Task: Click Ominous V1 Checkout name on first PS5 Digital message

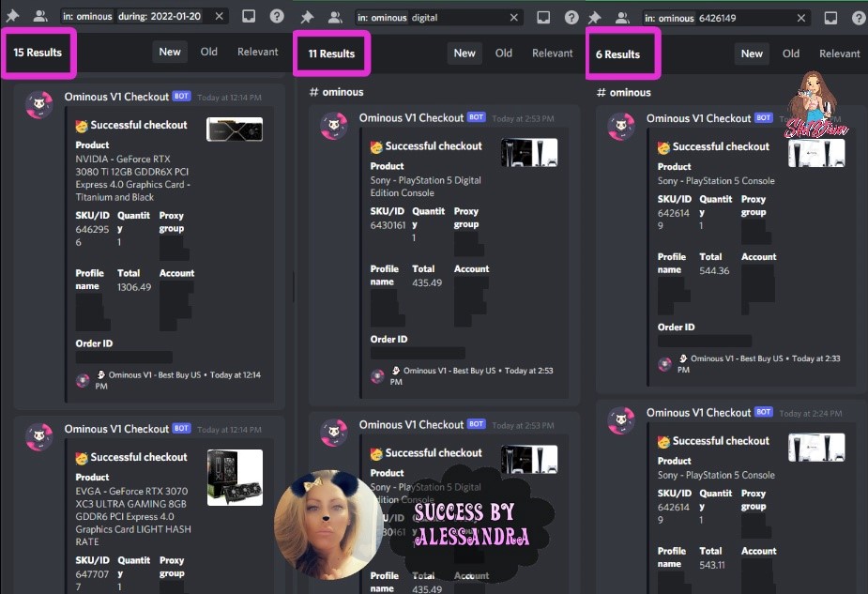Action: pyautogui.click(x=411, y=117)
